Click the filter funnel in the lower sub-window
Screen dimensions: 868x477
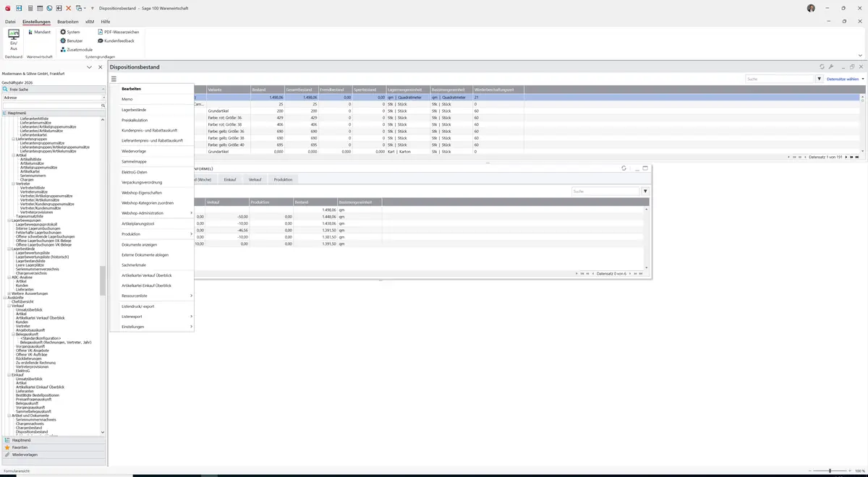click(645, 192)
